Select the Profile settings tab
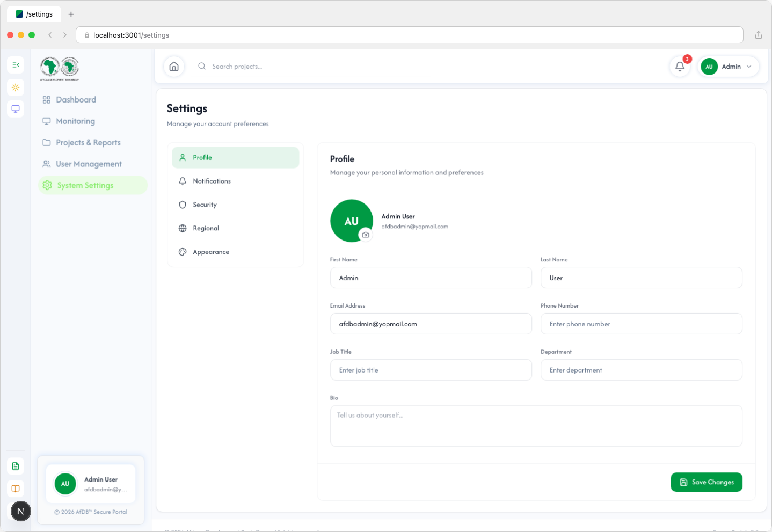This screenshot has height=532, width=772. (x=235, y=157)
